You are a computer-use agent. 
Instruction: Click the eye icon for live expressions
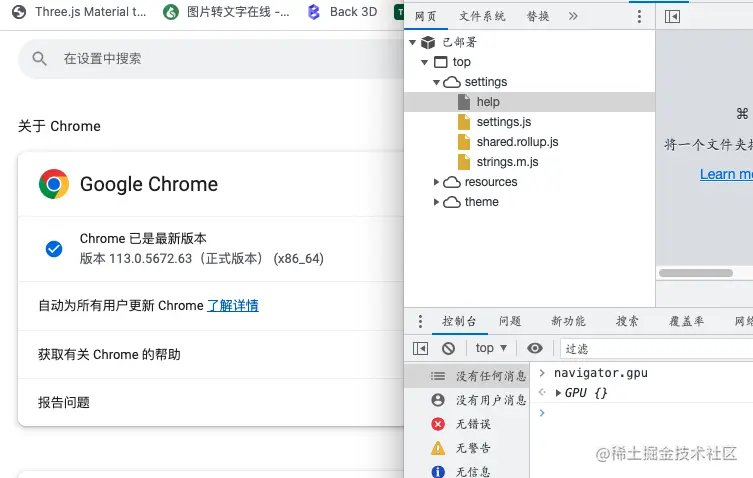pos(535,348)
